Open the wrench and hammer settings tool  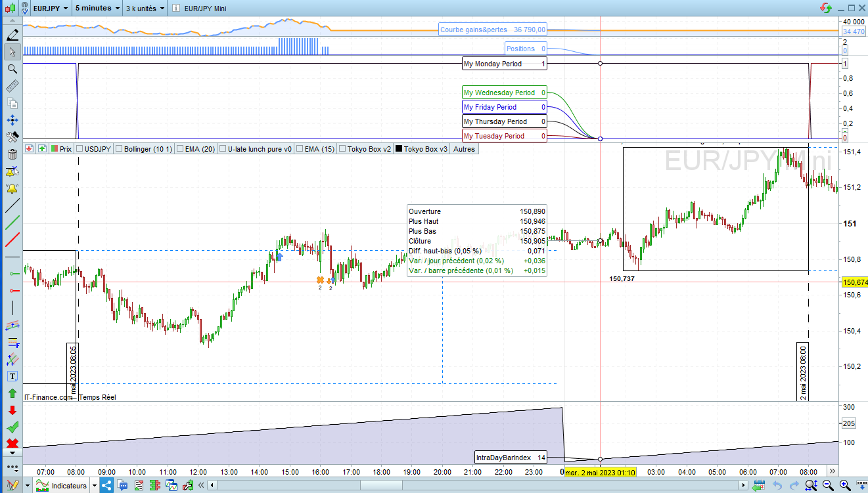[12, 137]
